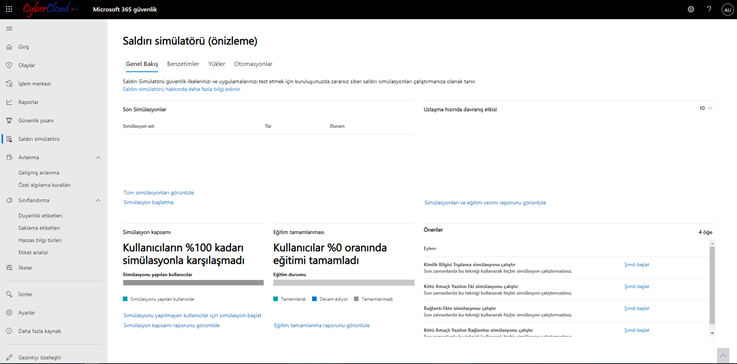Viewport: 737px width, 364px height.
Task: Click the Daha fazla kaynak info icon
Action: click(x=9, y=331)
